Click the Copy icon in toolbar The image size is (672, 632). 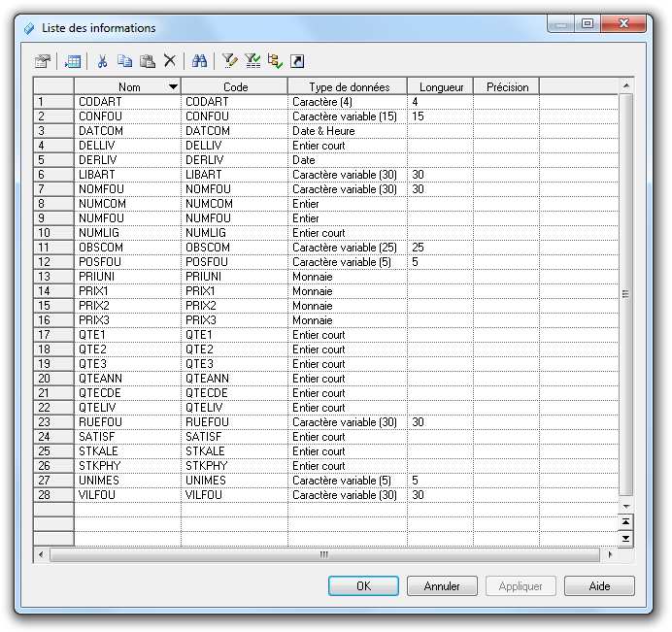pyautogui.click(x=124, y=61)
